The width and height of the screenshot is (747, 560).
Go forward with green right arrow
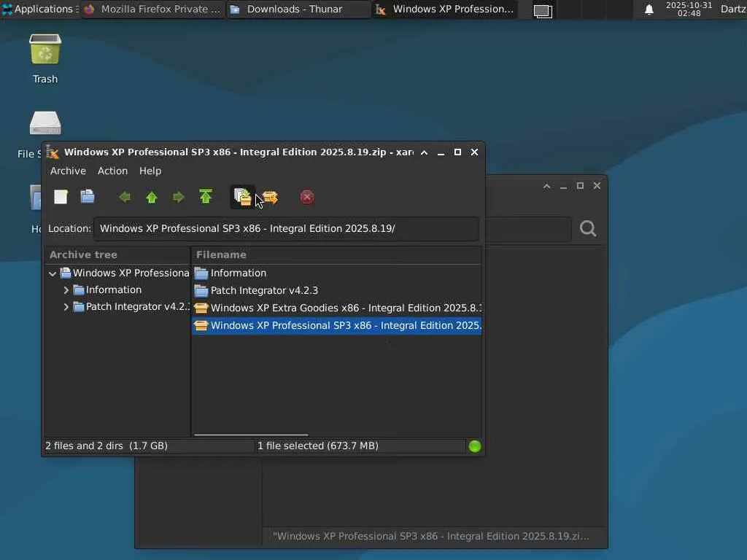[x=178, y=197]
